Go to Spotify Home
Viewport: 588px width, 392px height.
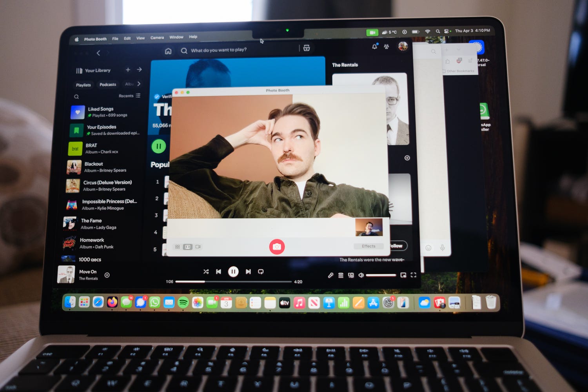point(168,51)
